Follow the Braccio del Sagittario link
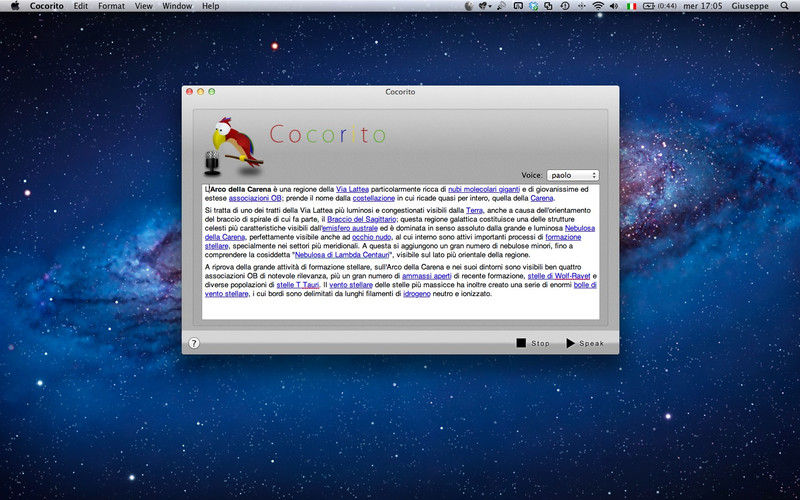The image size is (800, 500). tap(362, 219)
